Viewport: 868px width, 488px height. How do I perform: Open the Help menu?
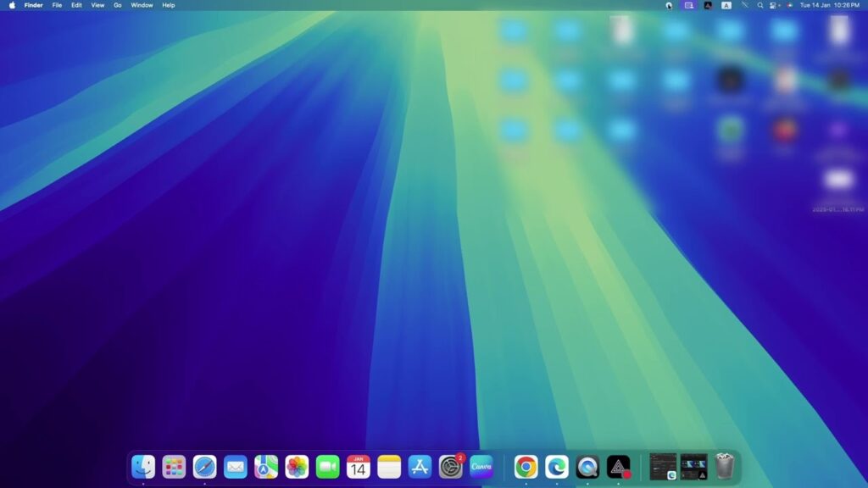click(x=169, y=5)
